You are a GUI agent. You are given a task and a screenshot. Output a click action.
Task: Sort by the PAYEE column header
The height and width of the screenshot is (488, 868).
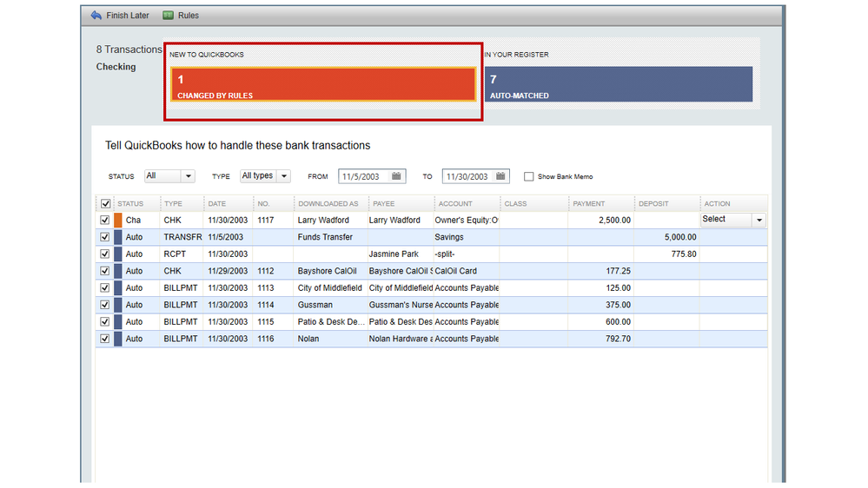pos(384,203)
